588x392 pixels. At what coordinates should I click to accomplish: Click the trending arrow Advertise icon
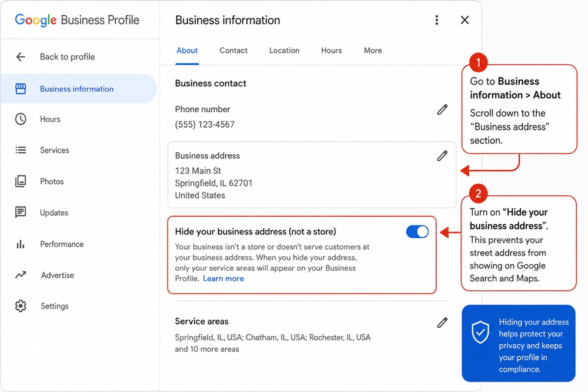[21, 275]
